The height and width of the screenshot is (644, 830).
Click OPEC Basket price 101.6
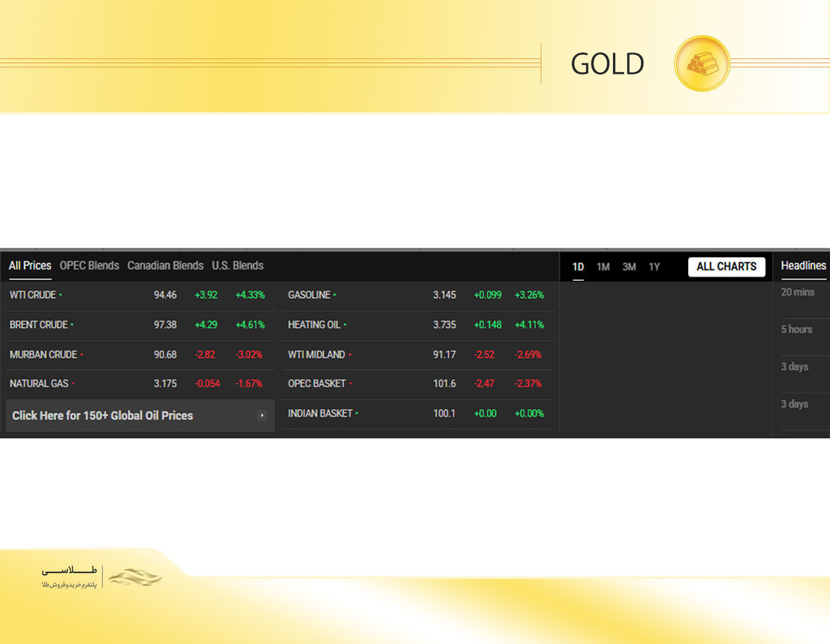click(444, 384)
